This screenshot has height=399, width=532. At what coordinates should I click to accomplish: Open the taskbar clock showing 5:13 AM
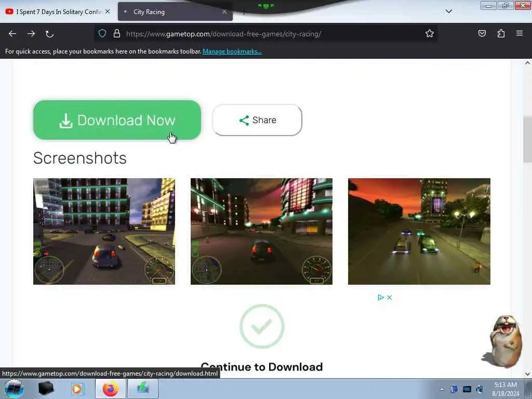[x=506, y=389]
